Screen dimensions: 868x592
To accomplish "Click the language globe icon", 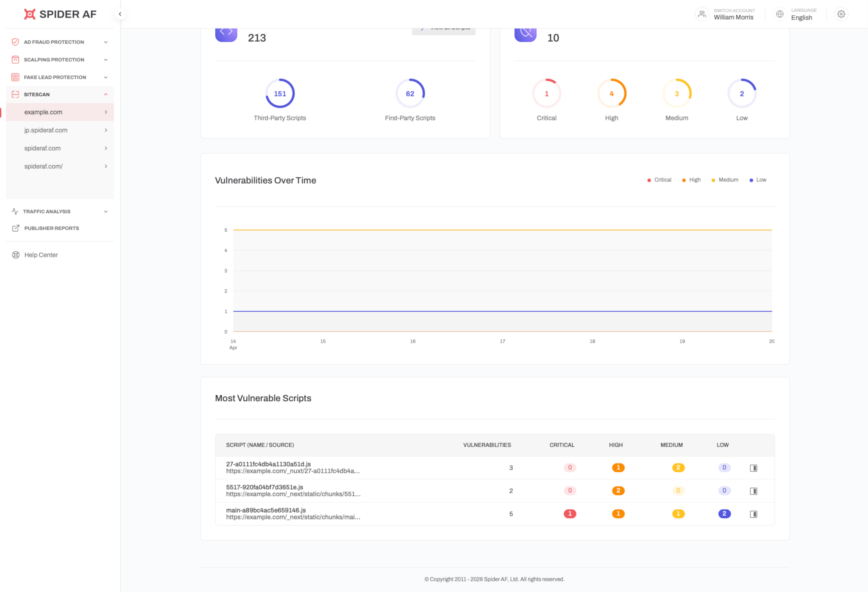I will tap(780, 14).
